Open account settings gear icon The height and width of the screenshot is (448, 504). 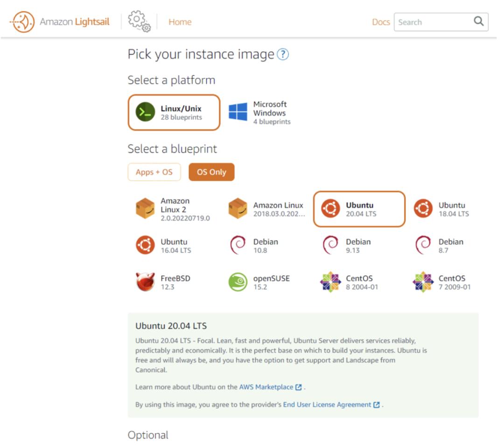click(x=139, y=21)
